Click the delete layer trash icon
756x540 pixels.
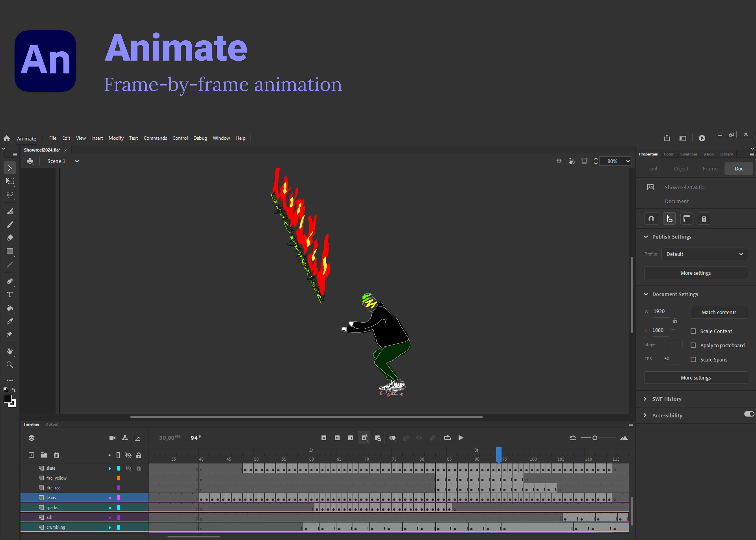(56, 455)
